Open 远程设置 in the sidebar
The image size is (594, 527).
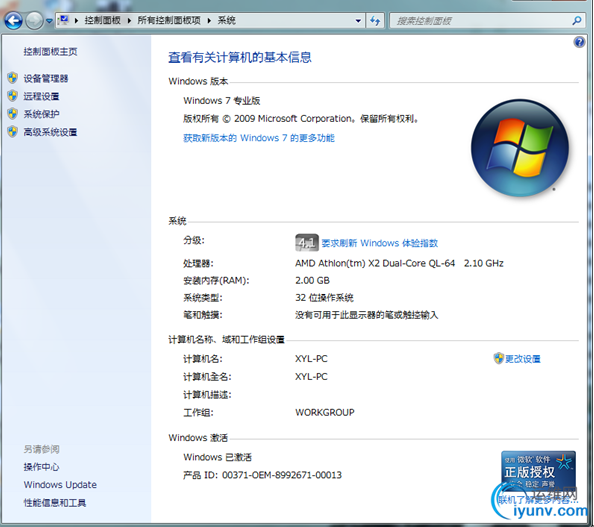pyautogui.click(x=41, y=96)
